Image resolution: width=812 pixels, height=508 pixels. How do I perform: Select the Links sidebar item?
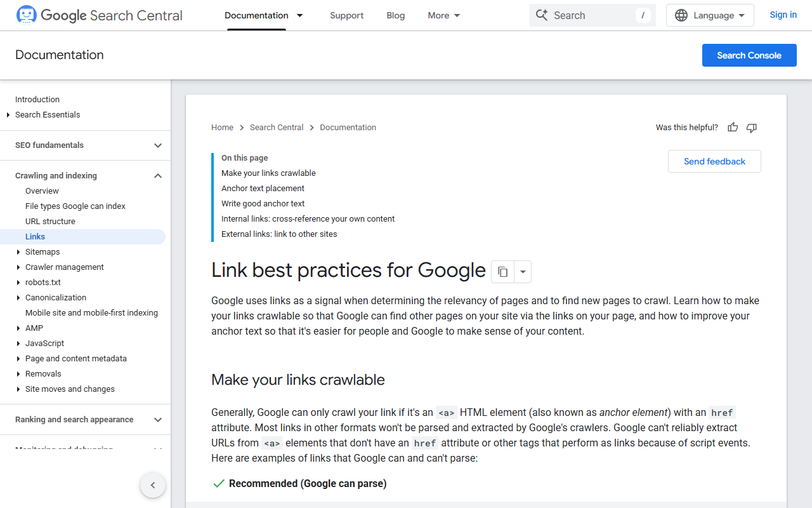click(x=82, y=237)
